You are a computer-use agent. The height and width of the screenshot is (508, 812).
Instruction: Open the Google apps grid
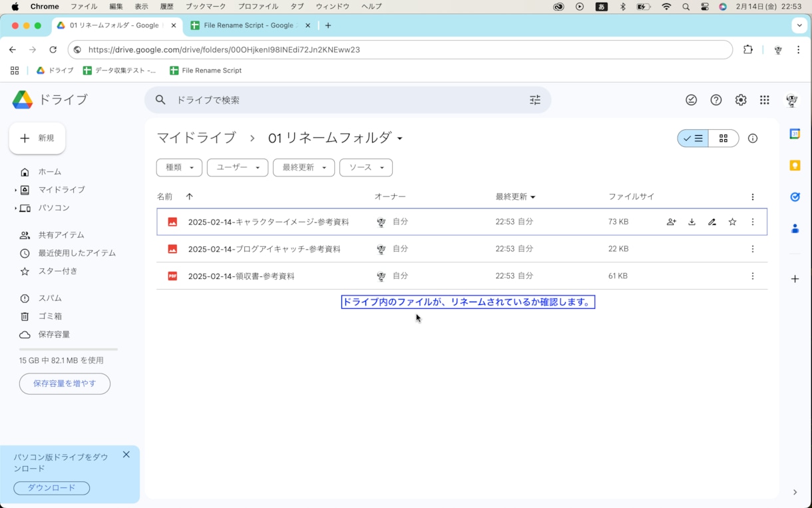point(765,100)
